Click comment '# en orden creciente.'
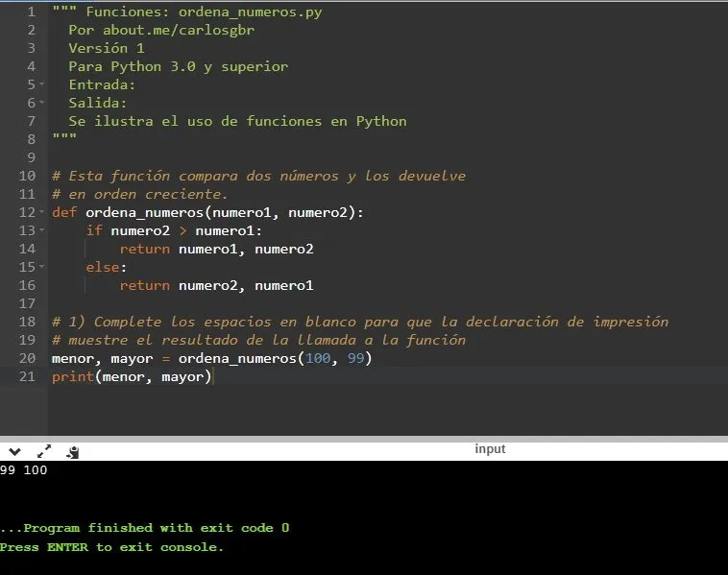This screenshot has width=728, height=575. [140, 195]
